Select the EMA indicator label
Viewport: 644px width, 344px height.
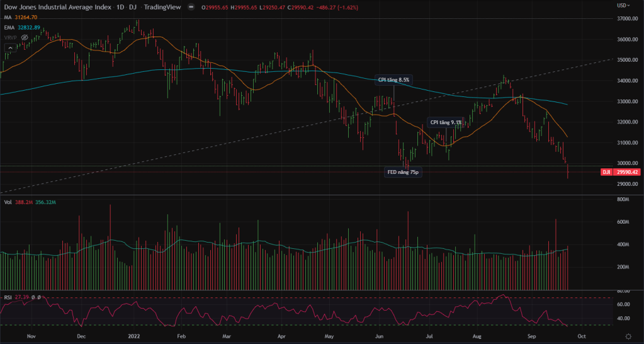coord(9,28)
